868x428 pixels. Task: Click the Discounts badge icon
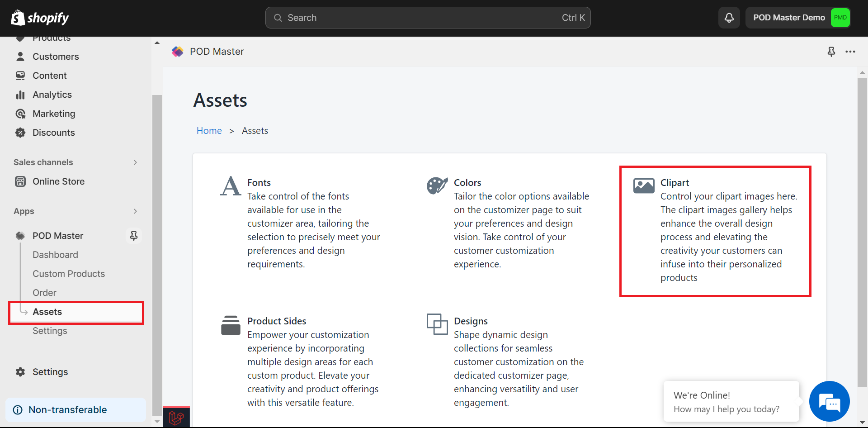click(x=20, y=133)
